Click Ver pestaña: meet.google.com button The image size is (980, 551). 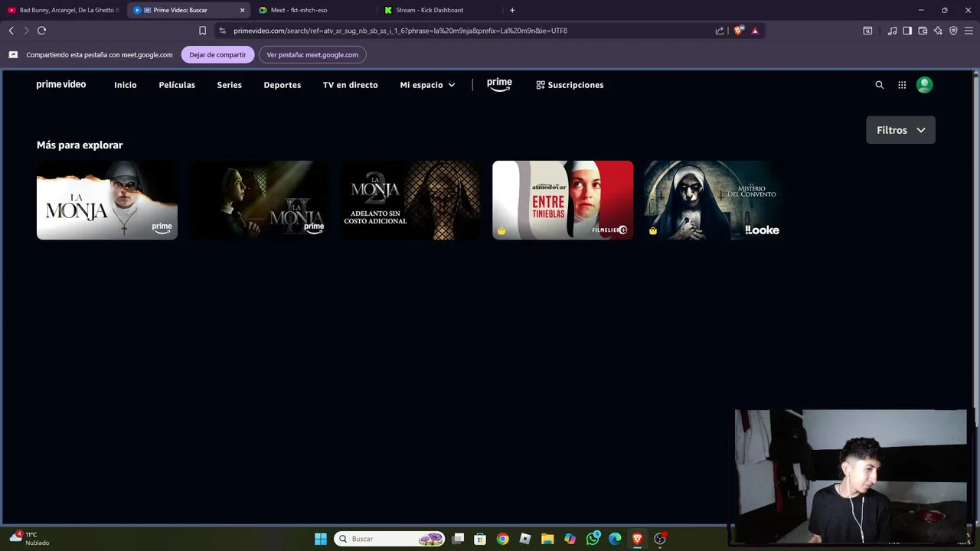312,55
